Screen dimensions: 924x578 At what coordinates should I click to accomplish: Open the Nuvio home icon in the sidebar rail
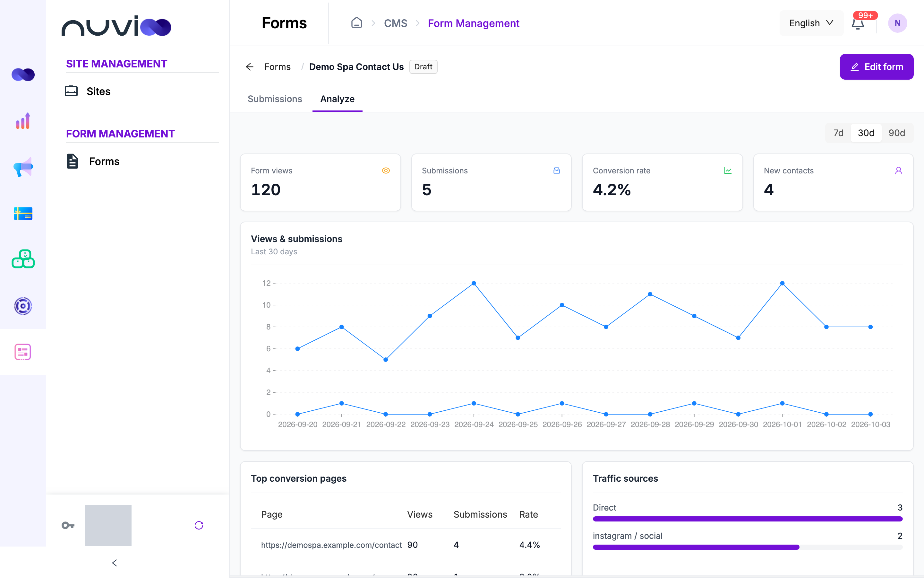(x=23, y=74)
